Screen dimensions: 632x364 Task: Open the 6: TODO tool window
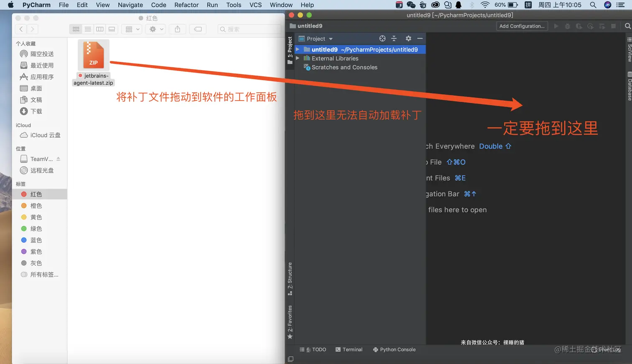tap(313, 349)
